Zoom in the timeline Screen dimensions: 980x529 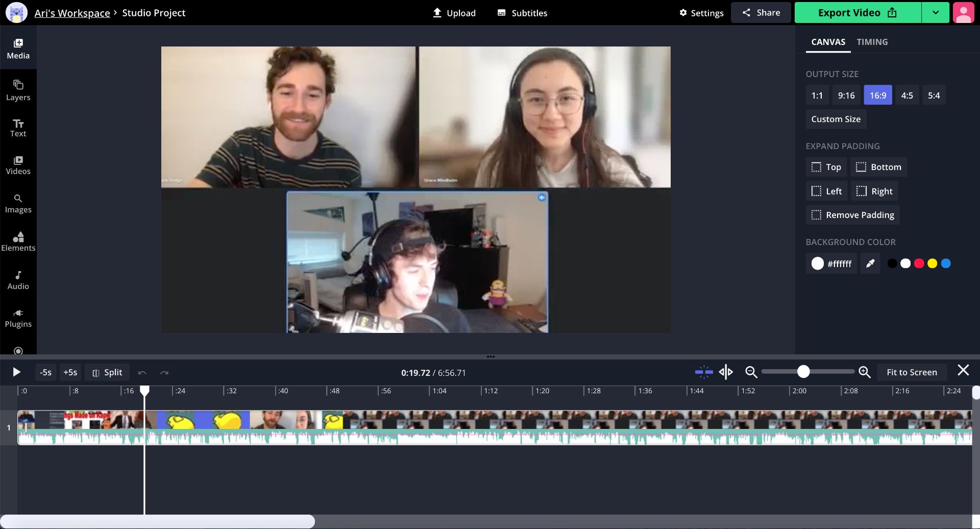click(x=865, y=372)
